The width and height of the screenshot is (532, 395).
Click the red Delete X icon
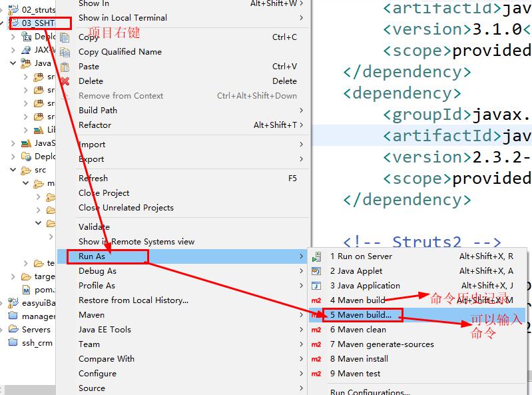65,81
